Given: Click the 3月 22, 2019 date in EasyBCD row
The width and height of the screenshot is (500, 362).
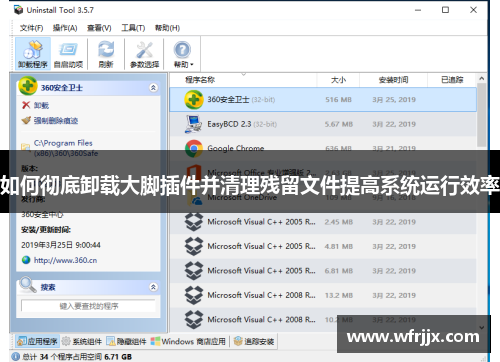Looking at the screenshot, I should (394, 124).
